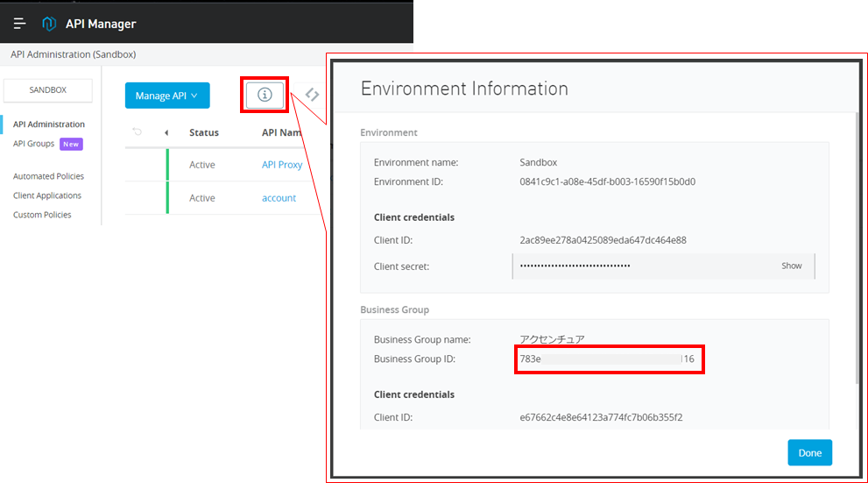868x483 pixels.
Task: Open the API Proxy link
Action: (282, 165)
